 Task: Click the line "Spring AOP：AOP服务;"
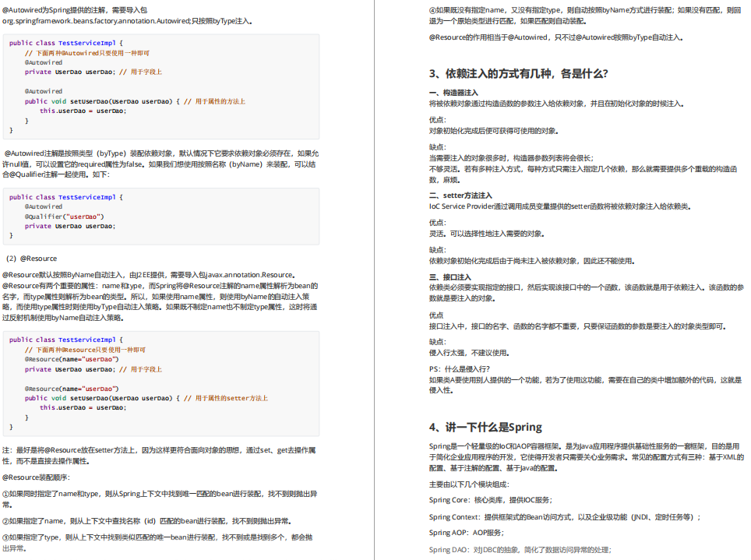pyautogui.click(x=467, y=533)
